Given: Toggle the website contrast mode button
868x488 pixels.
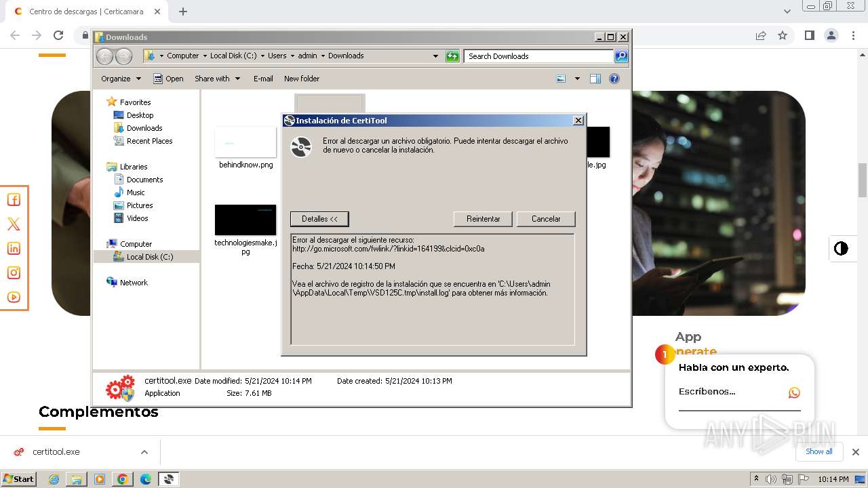Looking at the screenshot, I should point(841,248).
